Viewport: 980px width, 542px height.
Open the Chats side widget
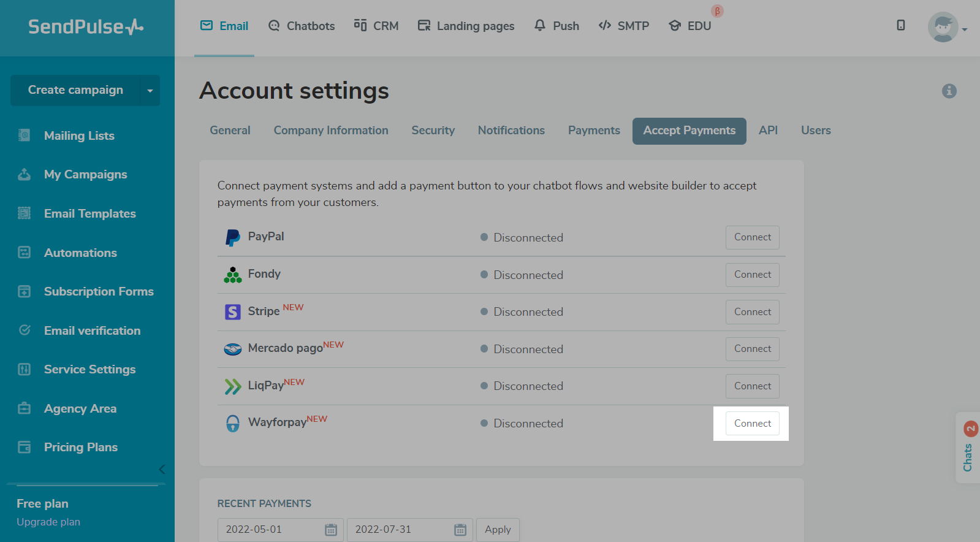(968, 449)
